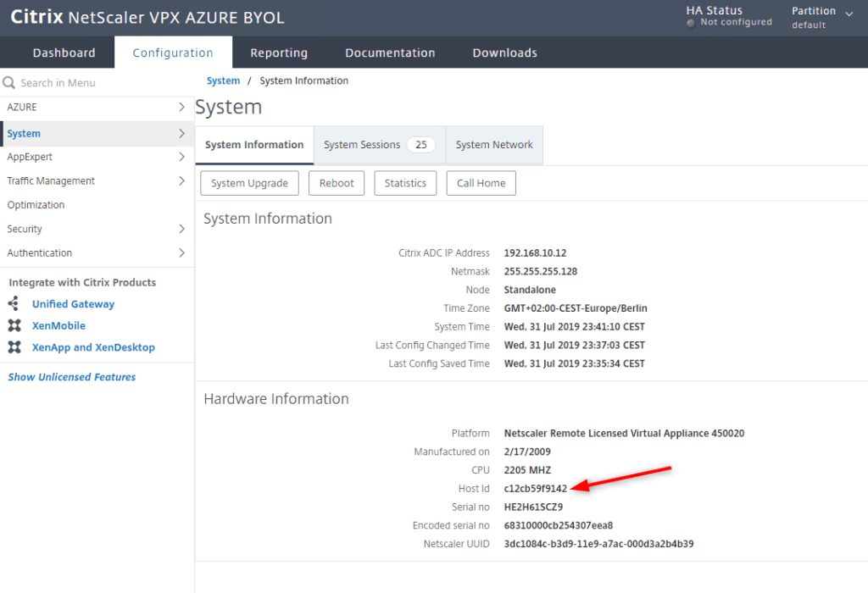Expand the Authentication menu arrow
868x593 pixels.
click(181, 252)
